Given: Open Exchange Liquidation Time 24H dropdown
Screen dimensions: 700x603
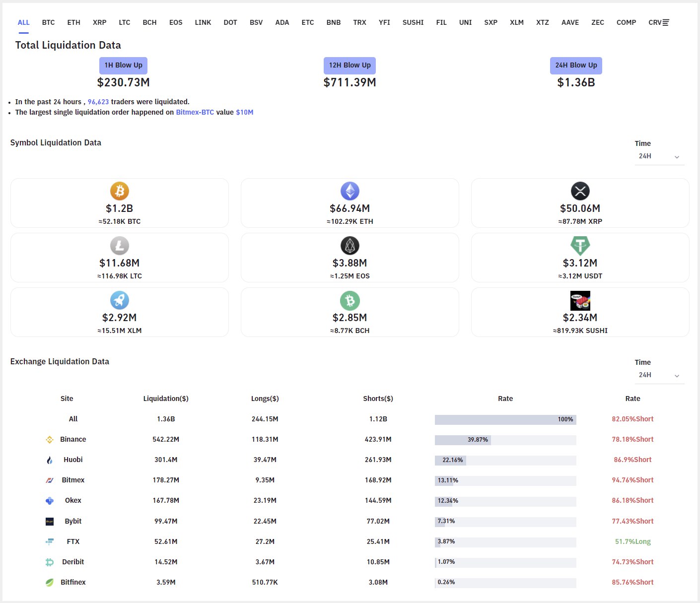Looking at the screenshot, I should (659, 375).
